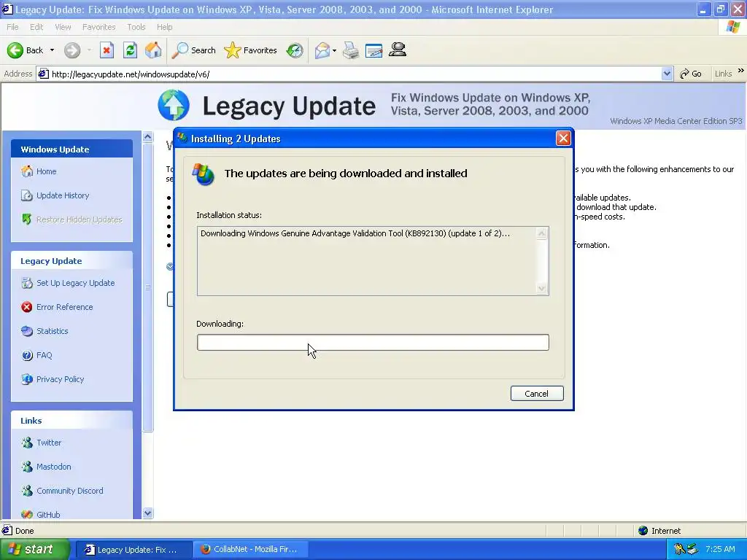Open the Favorites pane
This screenshot has width=747, height=560.
pos(251,50)
